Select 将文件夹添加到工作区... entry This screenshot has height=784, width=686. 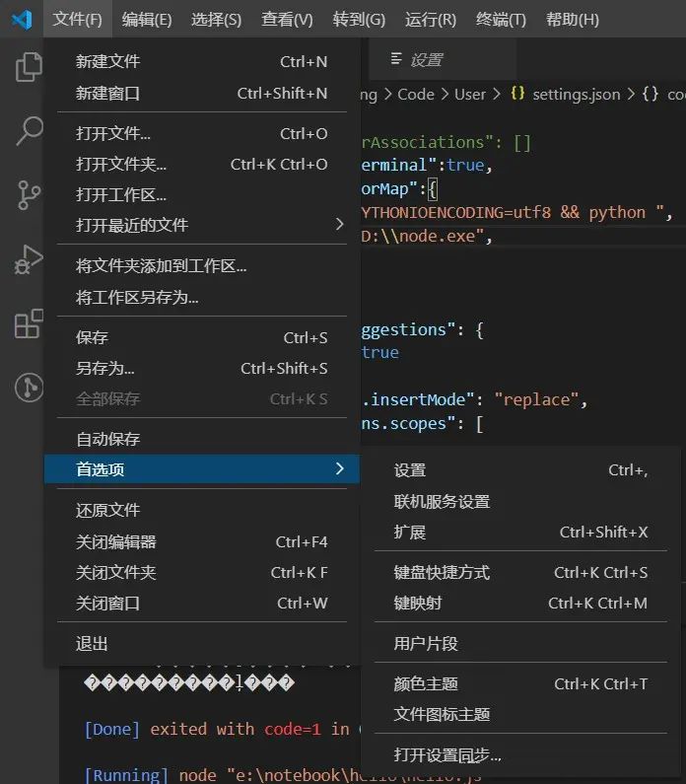[x=202, y=265]
